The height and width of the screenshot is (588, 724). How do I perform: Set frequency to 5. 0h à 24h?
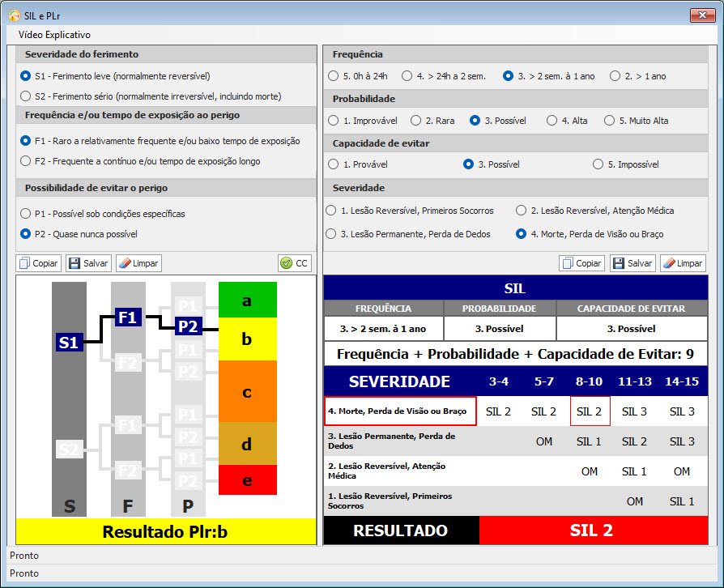[x=358, y=76]
